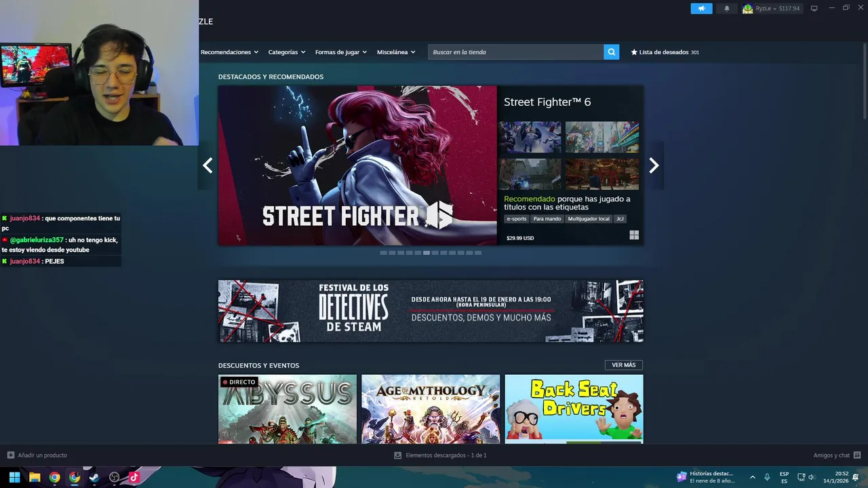Click the blue search magnifier button
868x488 pixels.
pyautogui.click(x=611, y=52)
